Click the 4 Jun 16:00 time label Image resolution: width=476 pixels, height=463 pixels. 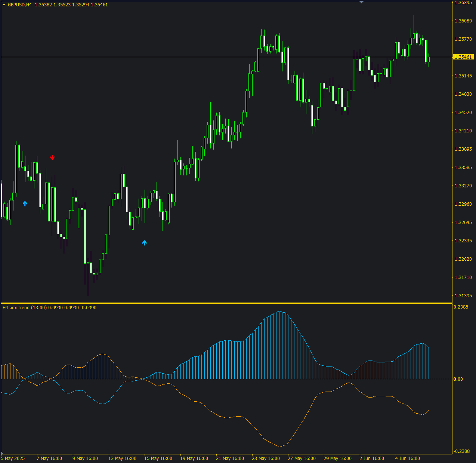point(408,459)
